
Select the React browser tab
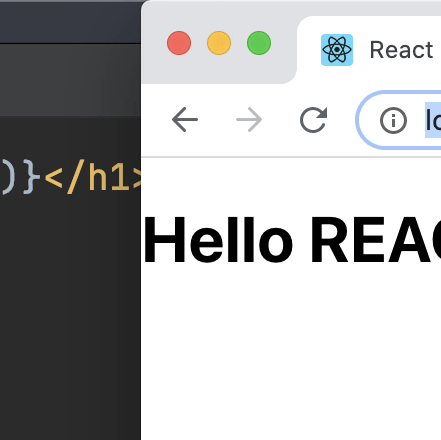[x=369, y=50]
